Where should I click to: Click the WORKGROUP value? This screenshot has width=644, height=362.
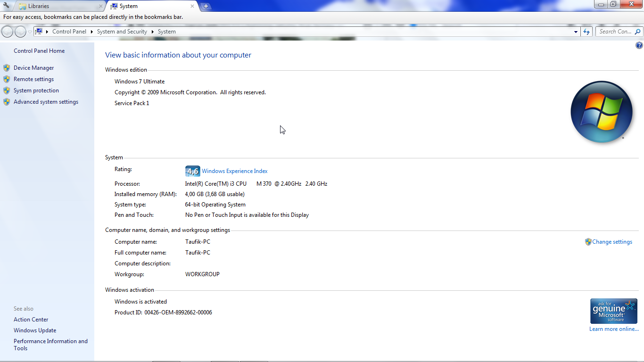tap(202, 274)
